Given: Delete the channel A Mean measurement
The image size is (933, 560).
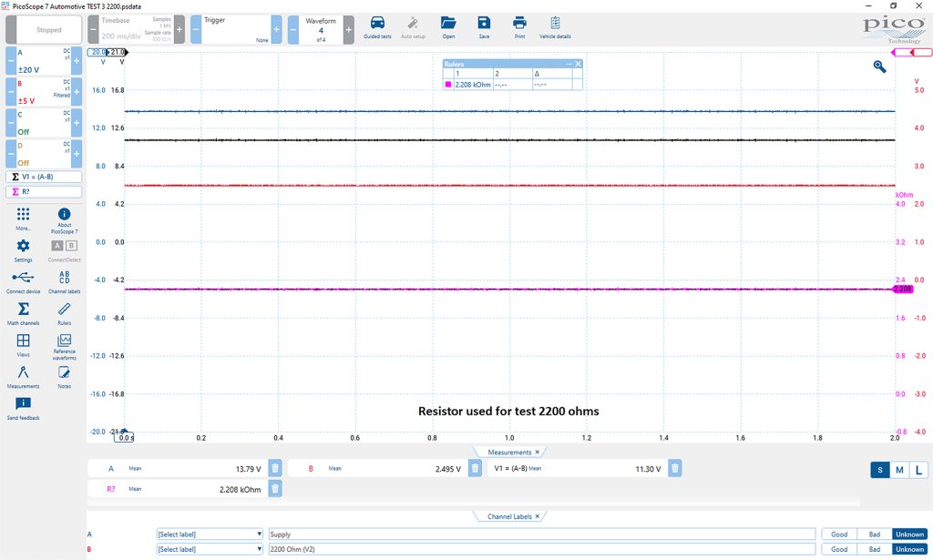Looking at the screenshot, I should tap(275, 468).
